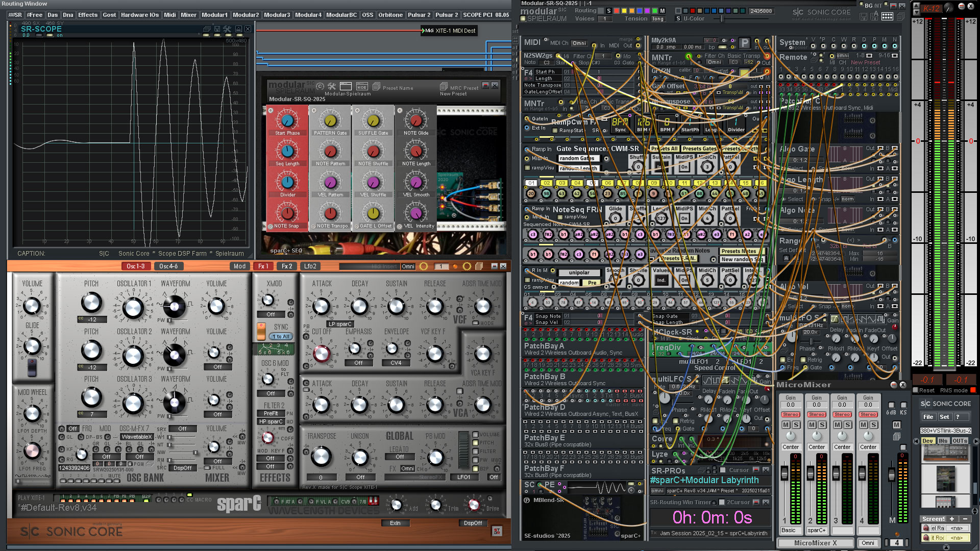Click save-as icon in Modular window header
The height and width of the screenshot is (551, 980).
[x=874, y=16]
